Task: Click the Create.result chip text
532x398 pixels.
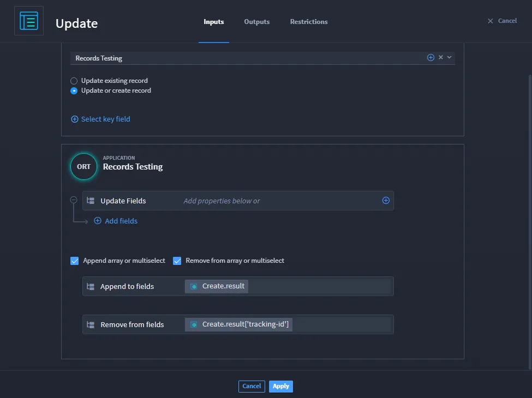Action: (223, 286)
